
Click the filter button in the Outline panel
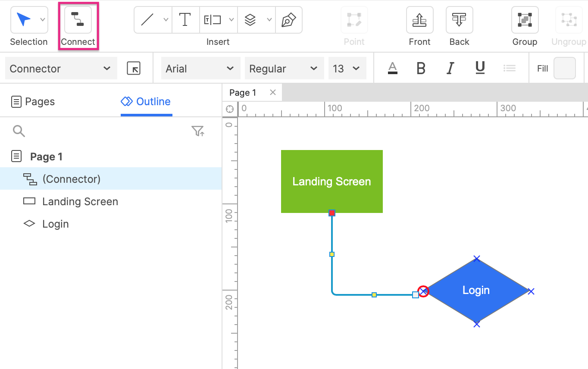[x=198, y=131]
